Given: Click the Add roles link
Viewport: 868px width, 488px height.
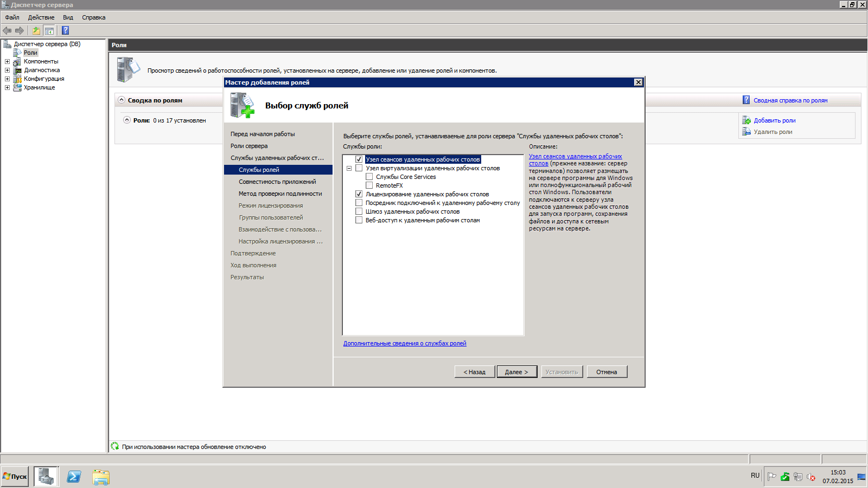Looking at the screenshot, I should [x=775, y=120].
